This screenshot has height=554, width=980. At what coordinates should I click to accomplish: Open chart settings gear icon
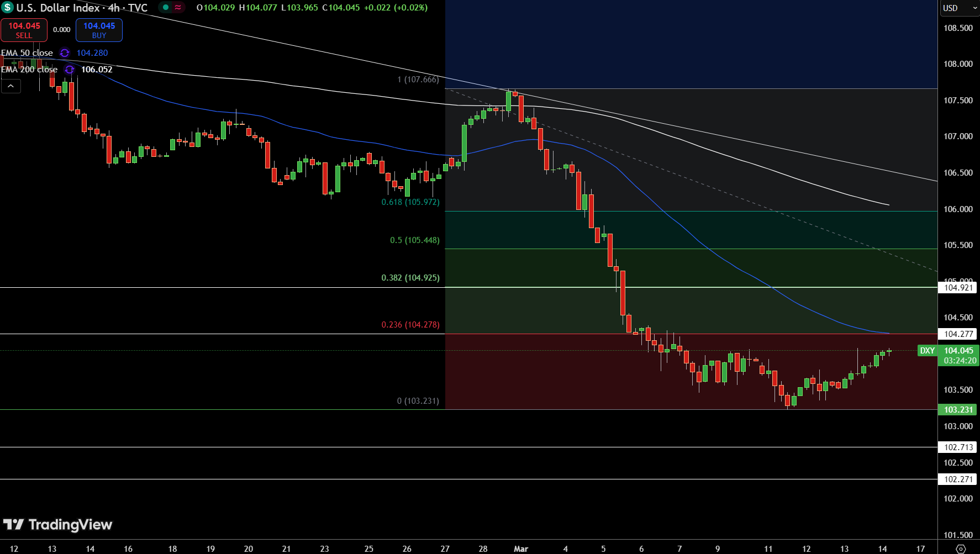[961, 548]
